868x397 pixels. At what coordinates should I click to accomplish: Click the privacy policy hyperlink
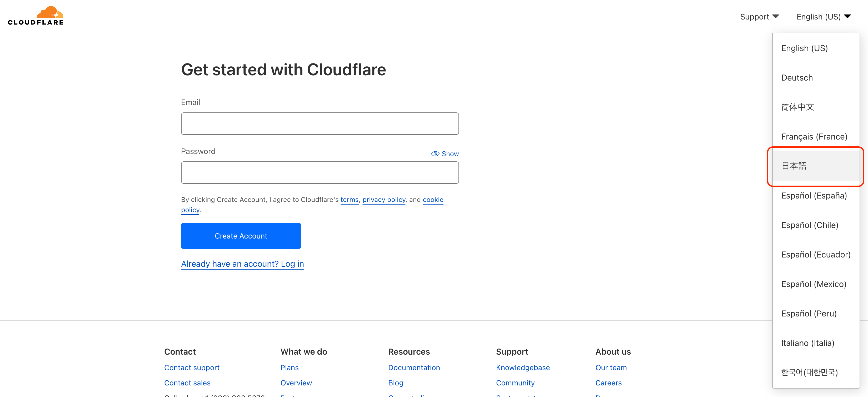tap(384, 200)
